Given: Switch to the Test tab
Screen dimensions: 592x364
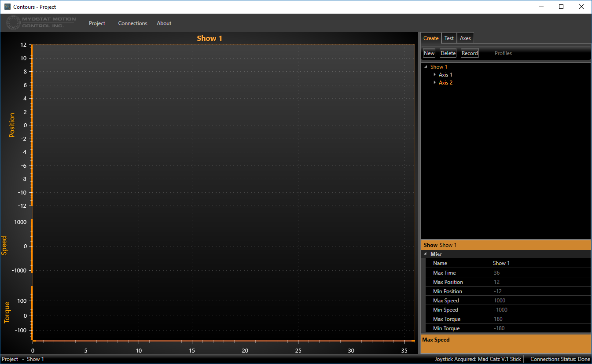Looking at the screenshot, I should pos(449,38).
